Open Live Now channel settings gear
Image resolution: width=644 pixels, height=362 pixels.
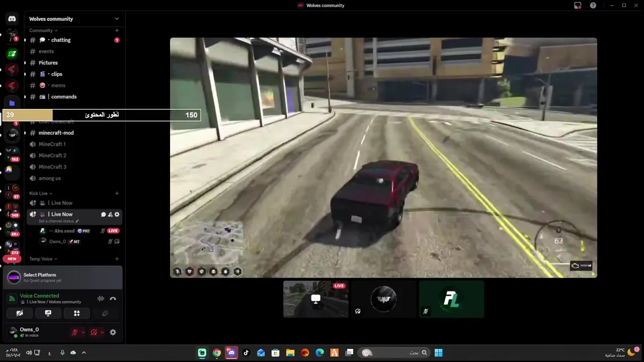point(117,215)
